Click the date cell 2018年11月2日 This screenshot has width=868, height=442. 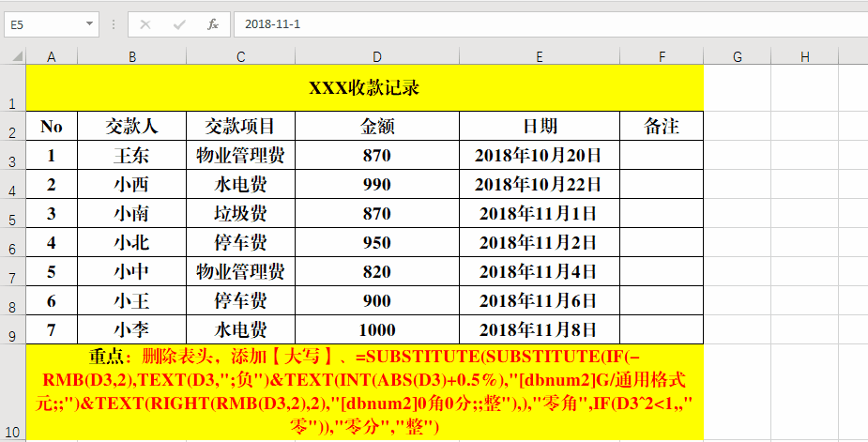(540, 242)
